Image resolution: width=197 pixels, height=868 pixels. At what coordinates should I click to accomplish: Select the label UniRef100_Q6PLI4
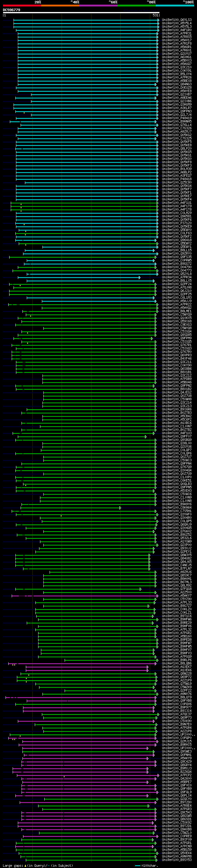tap(176, 796)
